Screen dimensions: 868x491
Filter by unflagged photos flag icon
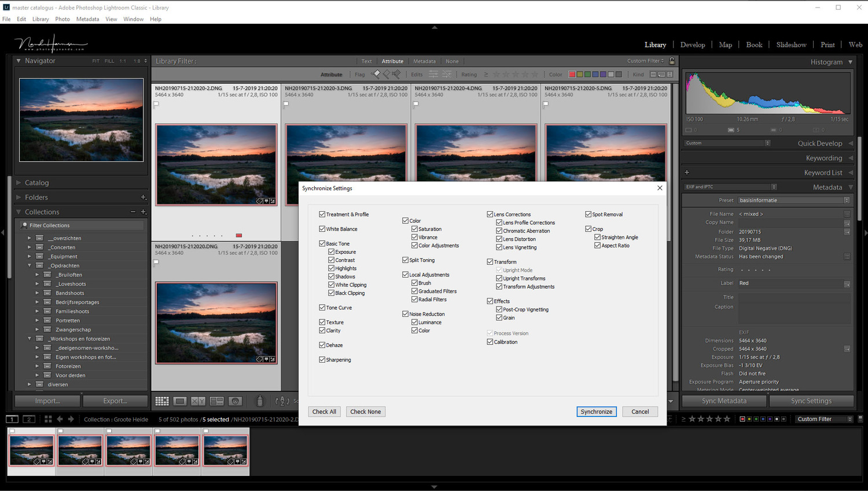(386, 74)
